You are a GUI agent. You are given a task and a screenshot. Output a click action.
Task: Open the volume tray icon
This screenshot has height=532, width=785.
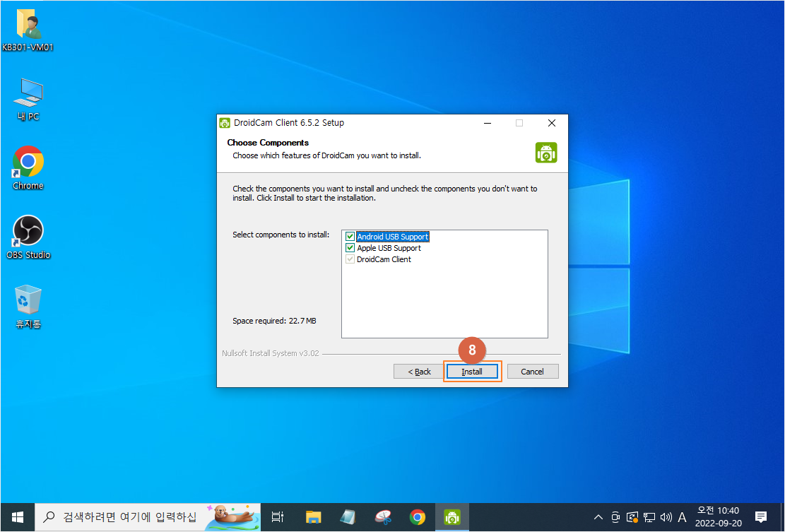click(666, 517)
